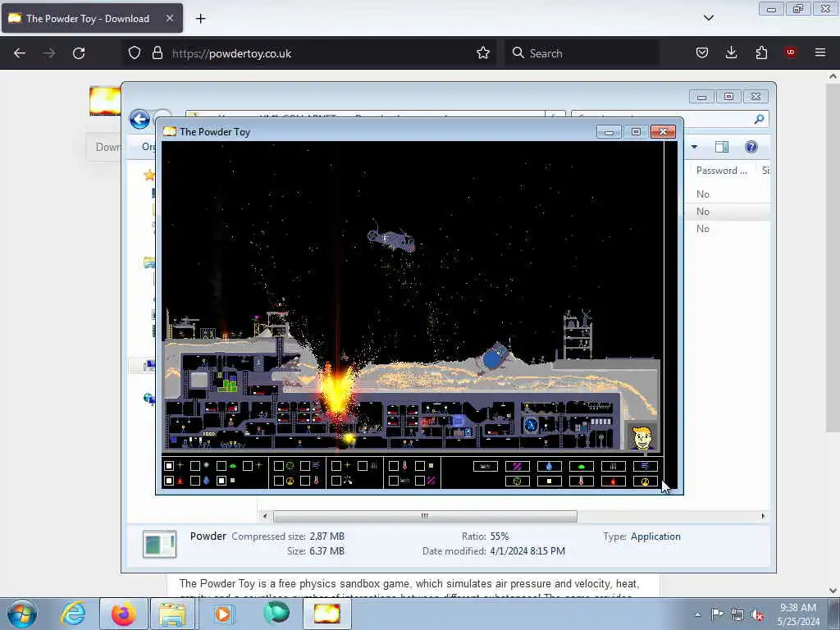Click the muted volume tray icon
The width and height of the screenshot is (840, 630).
coord(757,614)
